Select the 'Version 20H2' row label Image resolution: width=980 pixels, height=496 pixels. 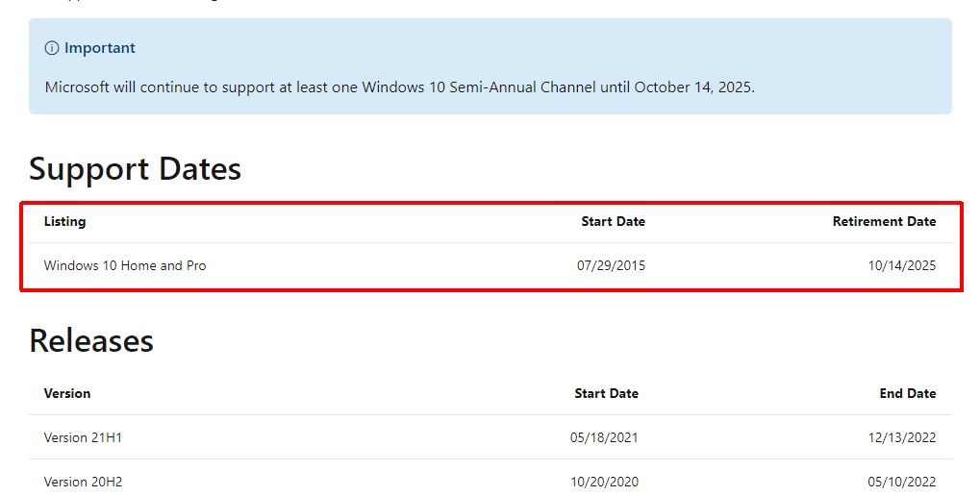83,483
